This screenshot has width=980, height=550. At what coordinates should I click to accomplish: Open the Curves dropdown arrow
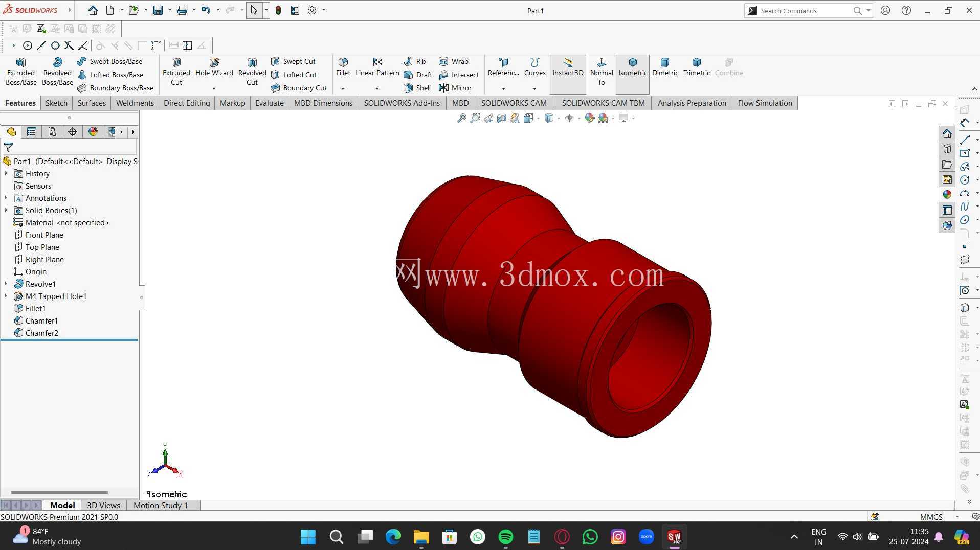coord(534,89)
